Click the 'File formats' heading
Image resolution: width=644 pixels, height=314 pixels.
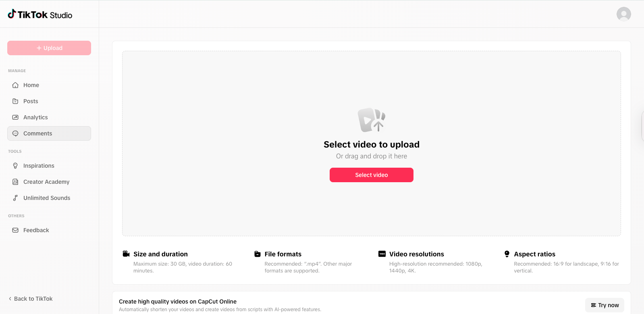click(x=283, y=254)
